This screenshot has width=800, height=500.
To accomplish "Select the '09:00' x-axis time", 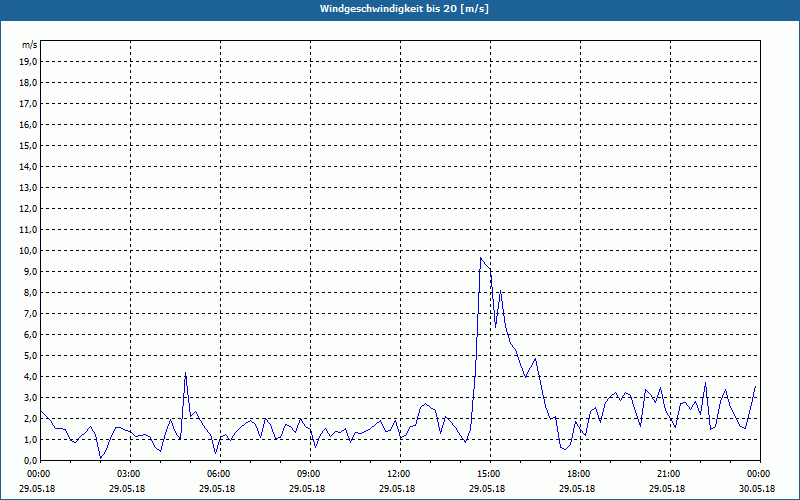I will tap(310, 474).
